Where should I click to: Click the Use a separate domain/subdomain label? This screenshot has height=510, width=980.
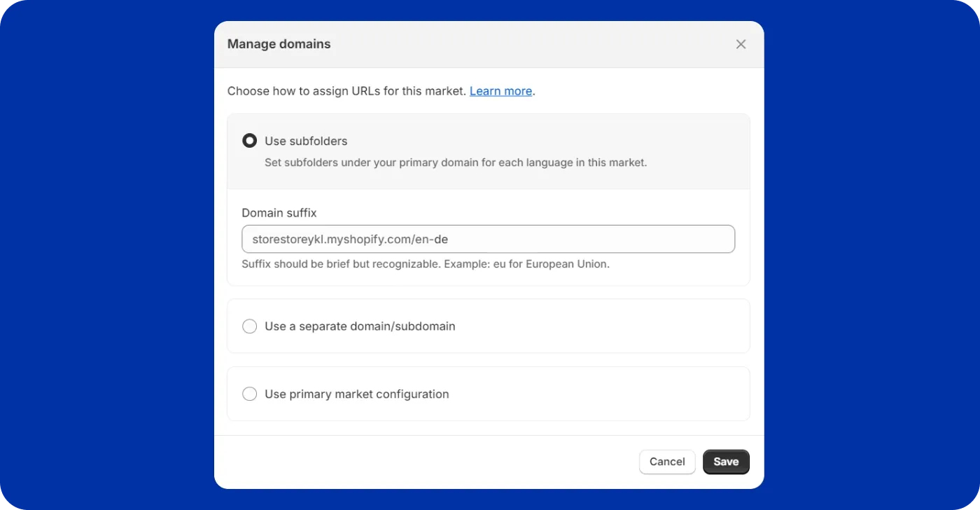359,326
